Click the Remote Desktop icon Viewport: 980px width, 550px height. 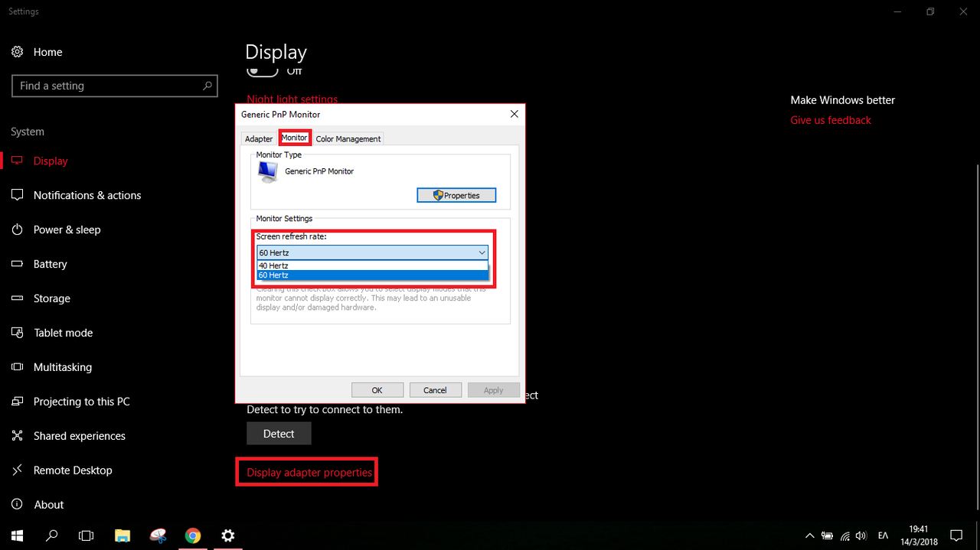pos(18,470)
